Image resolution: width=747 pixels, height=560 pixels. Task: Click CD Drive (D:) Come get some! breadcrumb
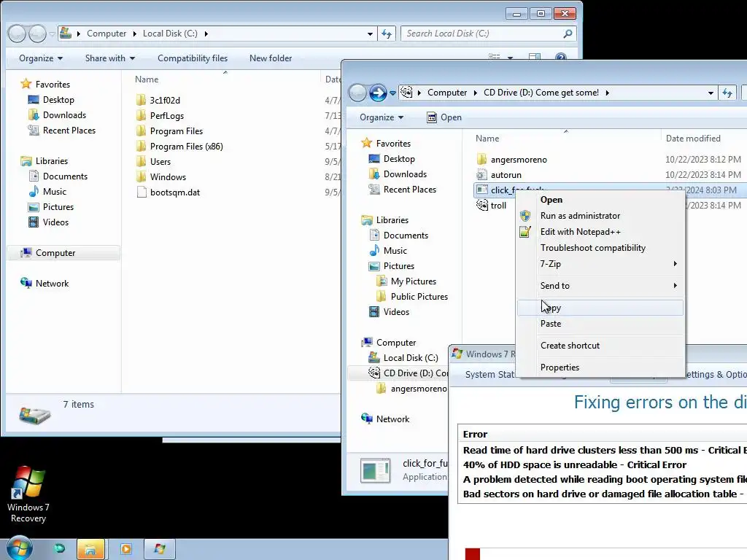[541, 93]
